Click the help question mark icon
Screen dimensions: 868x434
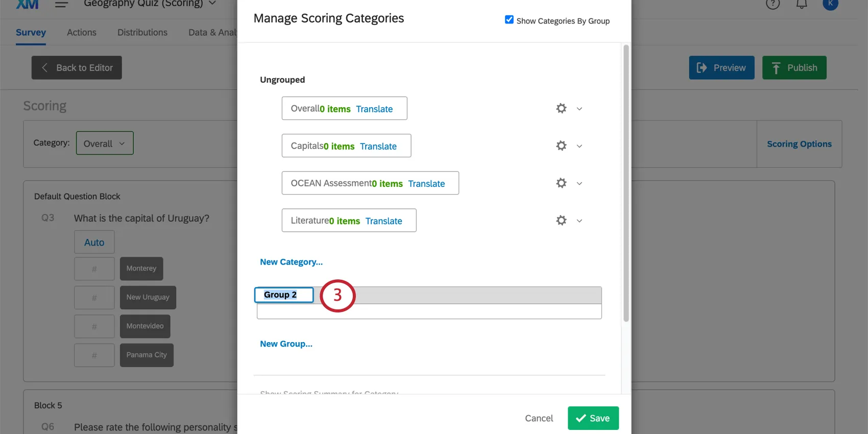(773, 4)
